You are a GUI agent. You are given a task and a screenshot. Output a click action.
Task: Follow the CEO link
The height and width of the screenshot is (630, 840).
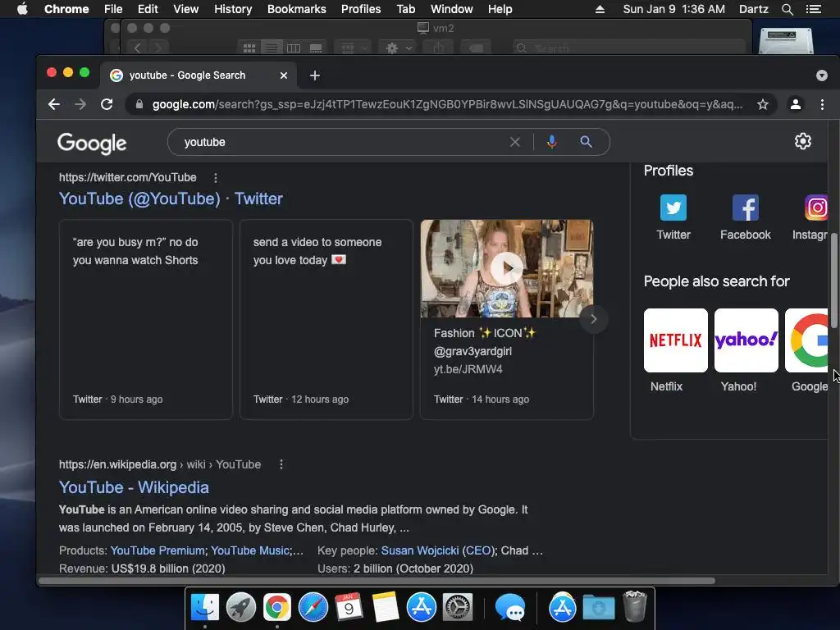click(x=477, y=550)
